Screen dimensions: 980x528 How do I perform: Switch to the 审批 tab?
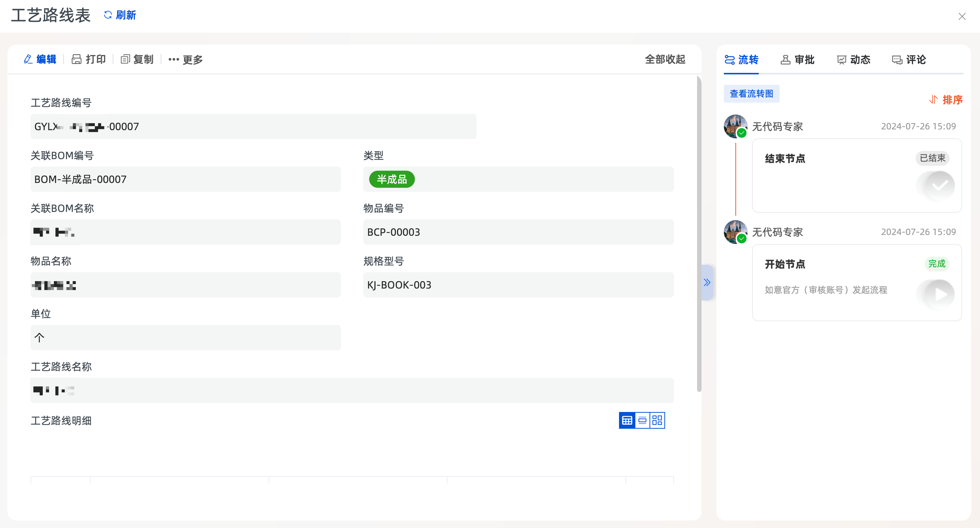coord(797,60)
